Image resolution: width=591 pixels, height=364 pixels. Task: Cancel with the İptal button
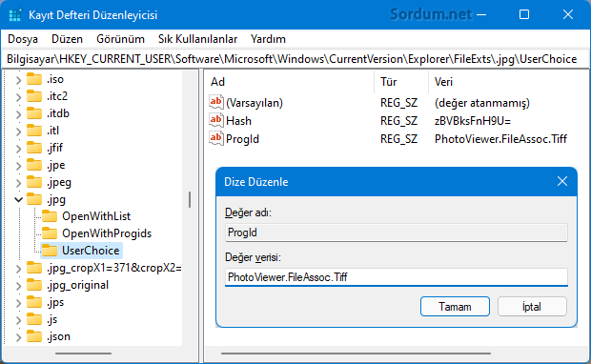pos(532,306)
